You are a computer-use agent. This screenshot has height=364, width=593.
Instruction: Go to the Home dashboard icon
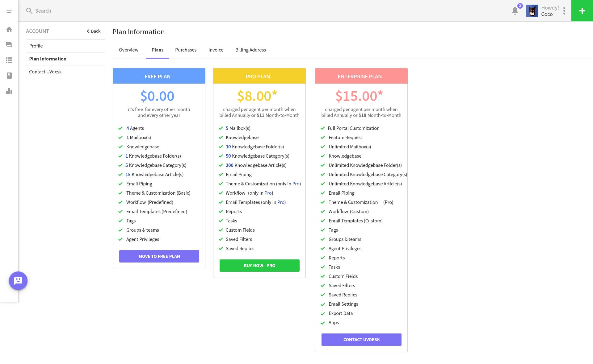tap(9, 29)
